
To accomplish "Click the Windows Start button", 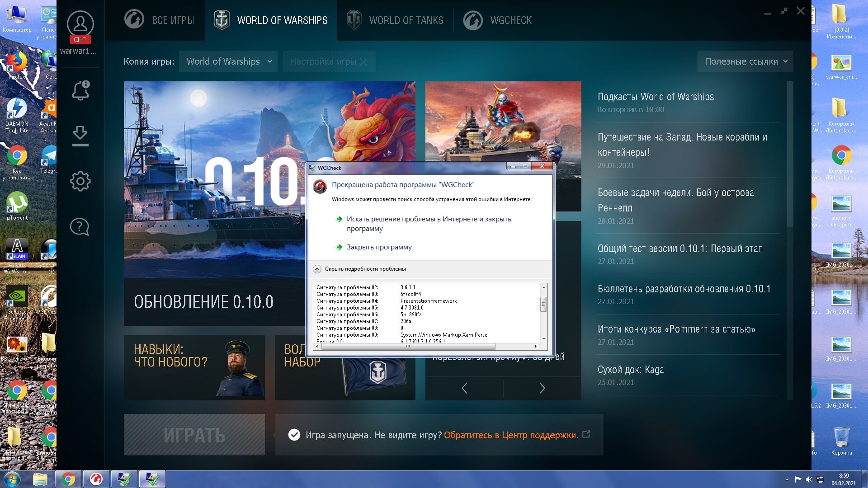I will pos(12,479).
